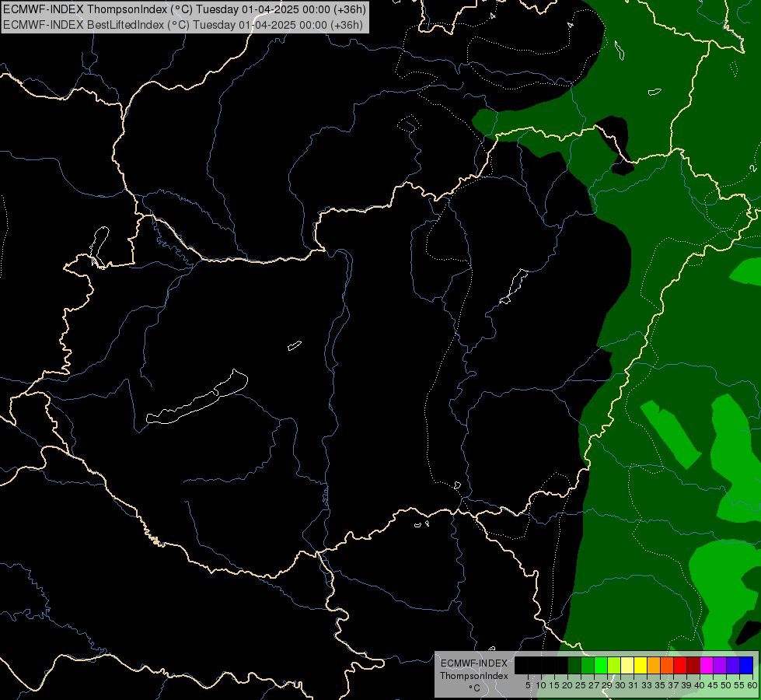Click the legend scale label 31

[634, 685]
